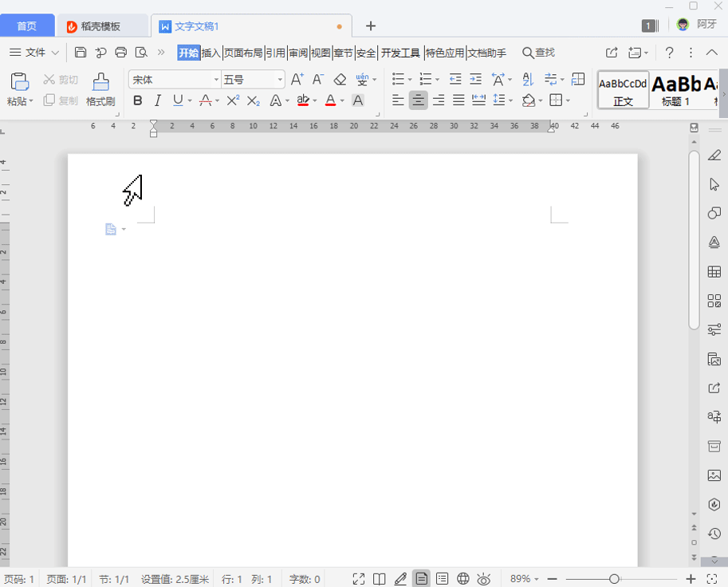The height and width of the screenshot is (587, 728).
Task: Click the zoom slider handle
Action: pos(614,579)
